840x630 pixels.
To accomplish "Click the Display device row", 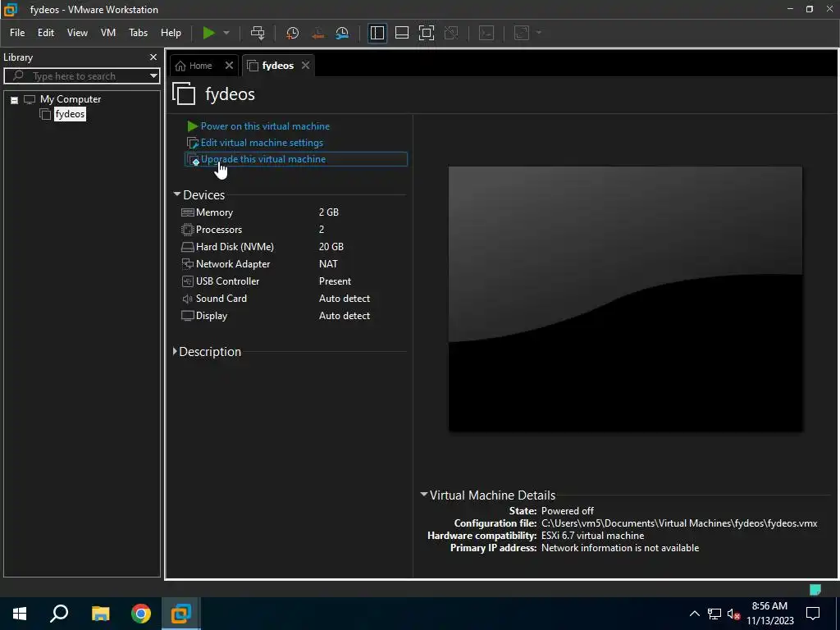I will [x=294, y=316].
